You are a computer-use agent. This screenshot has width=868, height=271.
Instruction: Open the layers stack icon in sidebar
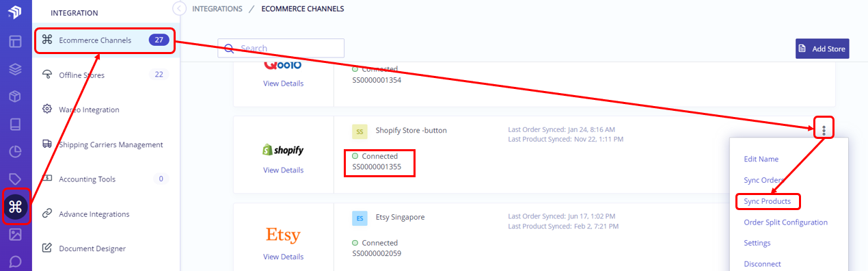[15, 68]
